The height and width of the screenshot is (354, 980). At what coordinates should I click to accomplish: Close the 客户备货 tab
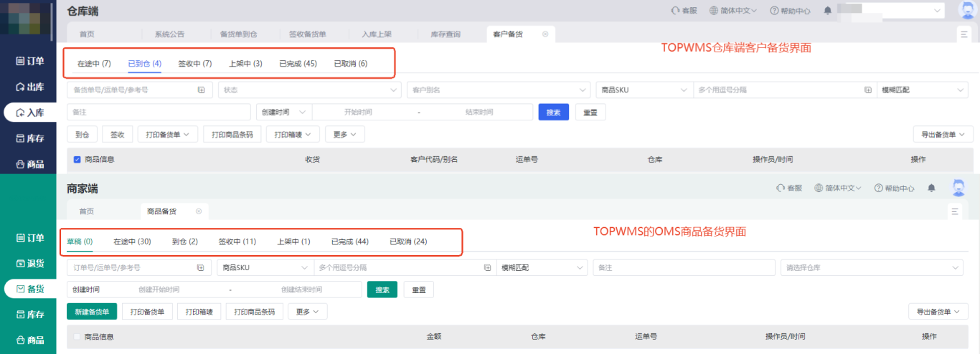pyautogui.click(x=545, y=34)
